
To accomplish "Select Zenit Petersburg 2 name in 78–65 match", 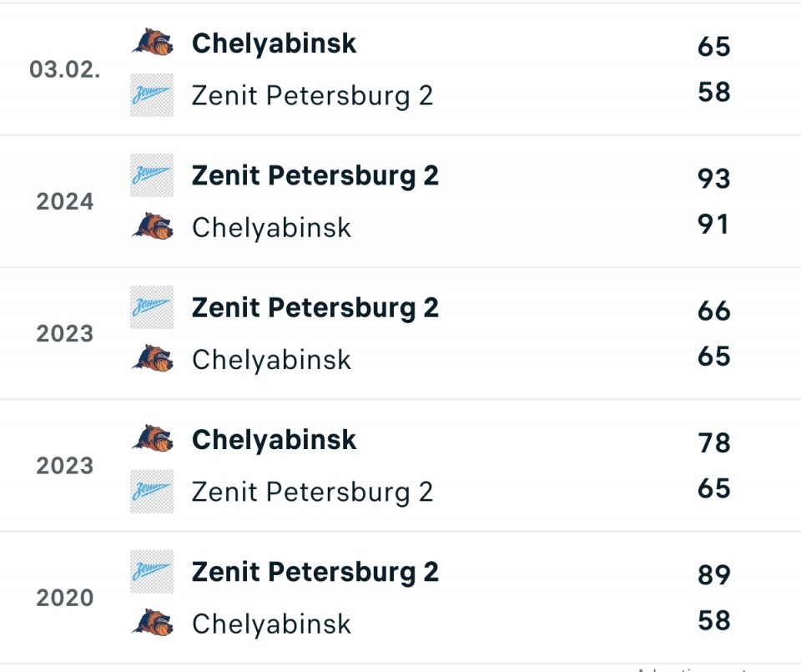I will coord(312,491).
